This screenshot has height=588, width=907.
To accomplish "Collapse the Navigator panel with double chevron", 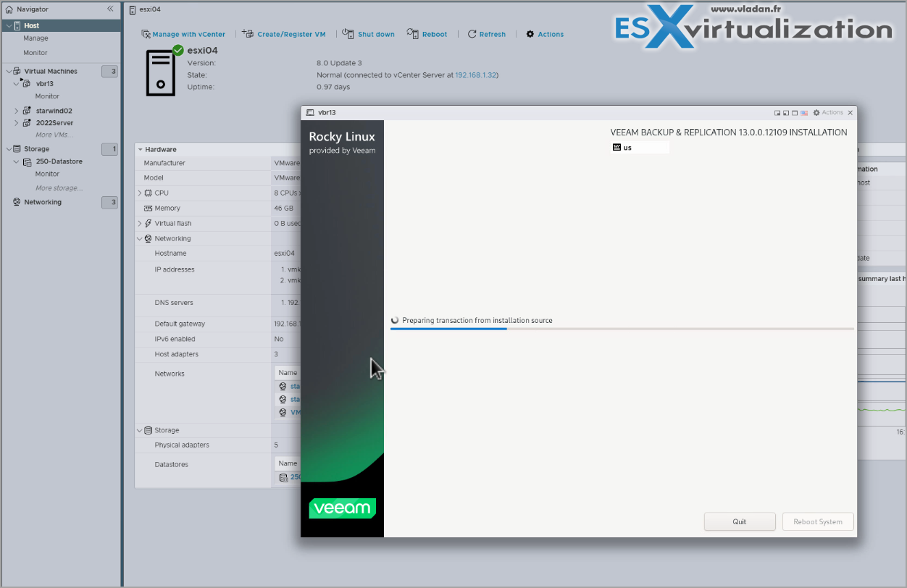I will [110, 9].
